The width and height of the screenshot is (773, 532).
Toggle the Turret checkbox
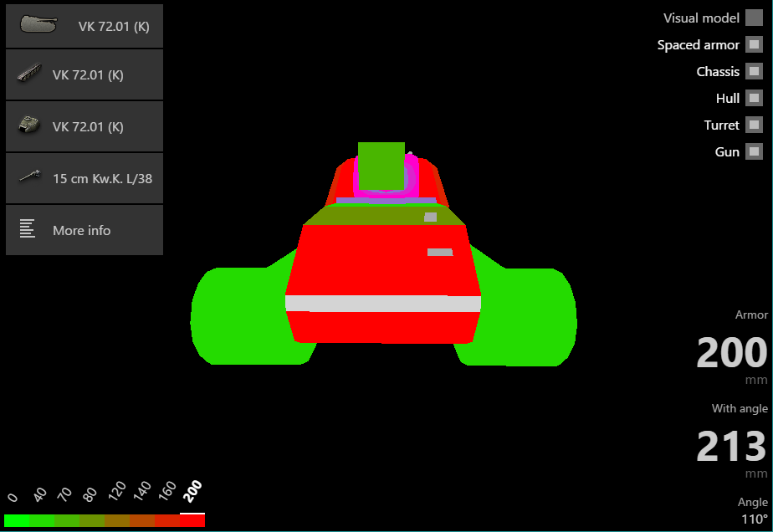(x=754, y=125)
